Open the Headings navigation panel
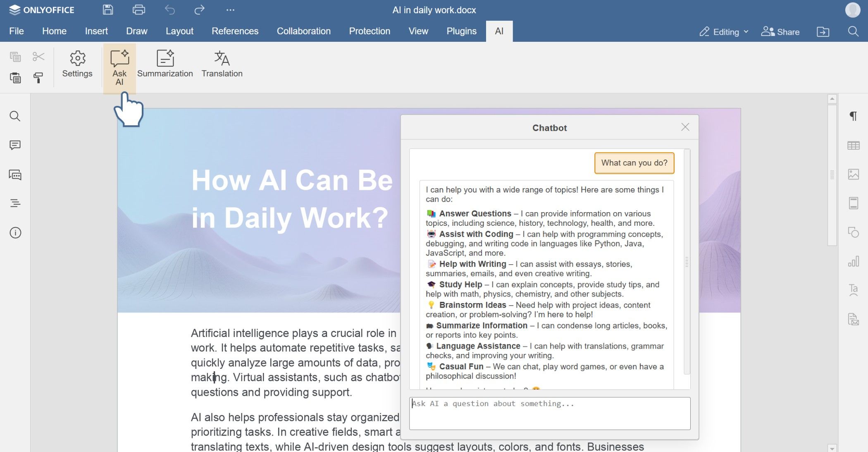868x452 pixels. tap(15, 203)
